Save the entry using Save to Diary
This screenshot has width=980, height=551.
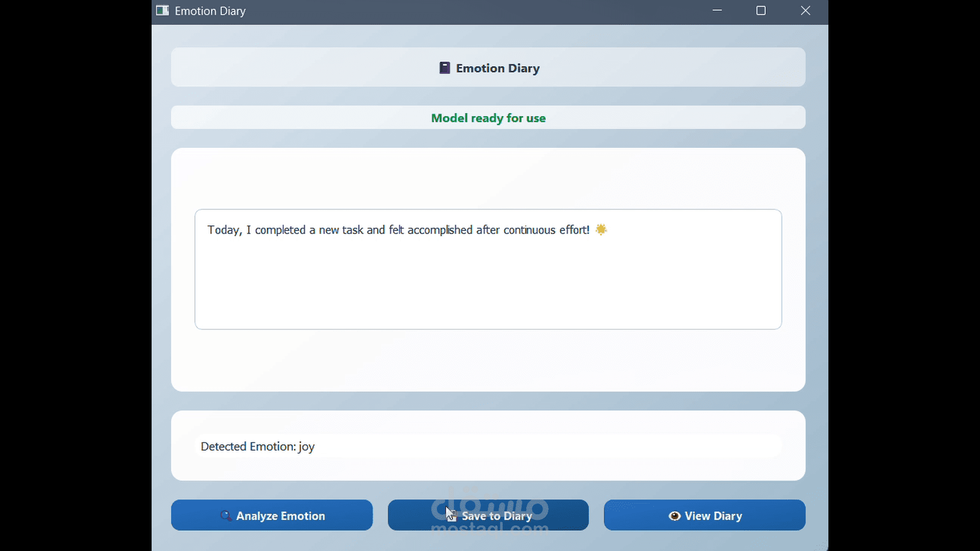tap(488, 515)
